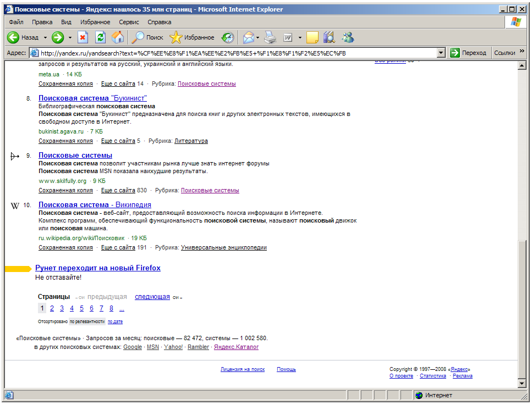Go to results page 5
Image resolution: width=532 pixels, height=405 pixels.
coord(81,308)
